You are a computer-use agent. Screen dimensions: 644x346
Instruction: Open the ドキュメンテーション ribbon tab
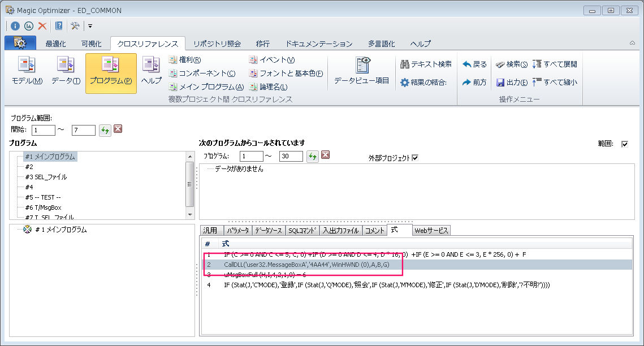(319, 44)
